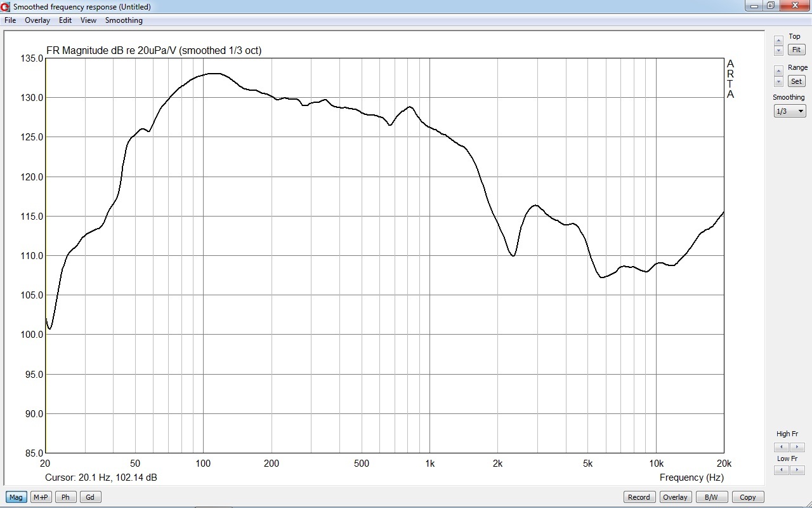Click the Record button

[639, 497]
